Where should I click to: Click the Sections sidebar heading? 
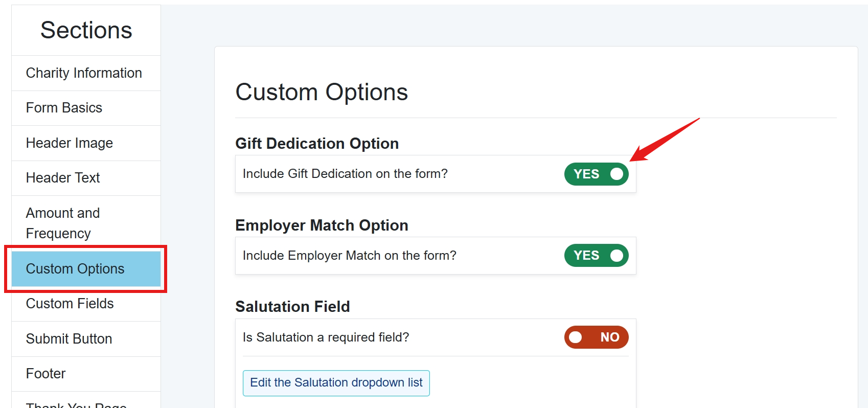click(x=86, y=30)
